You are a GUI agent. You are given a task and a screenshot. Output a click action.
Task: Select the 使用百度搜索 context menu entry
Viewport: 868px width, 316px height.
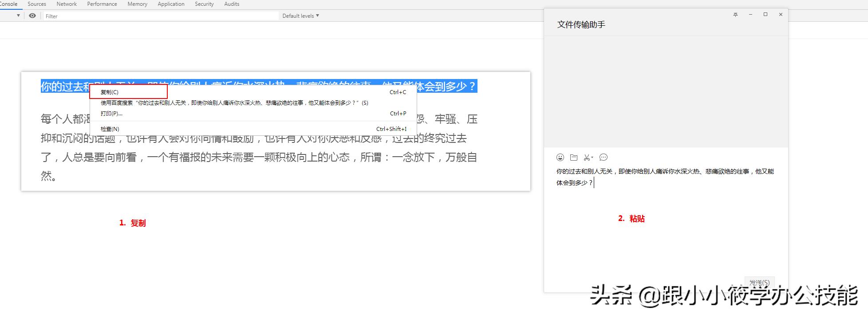253,103
